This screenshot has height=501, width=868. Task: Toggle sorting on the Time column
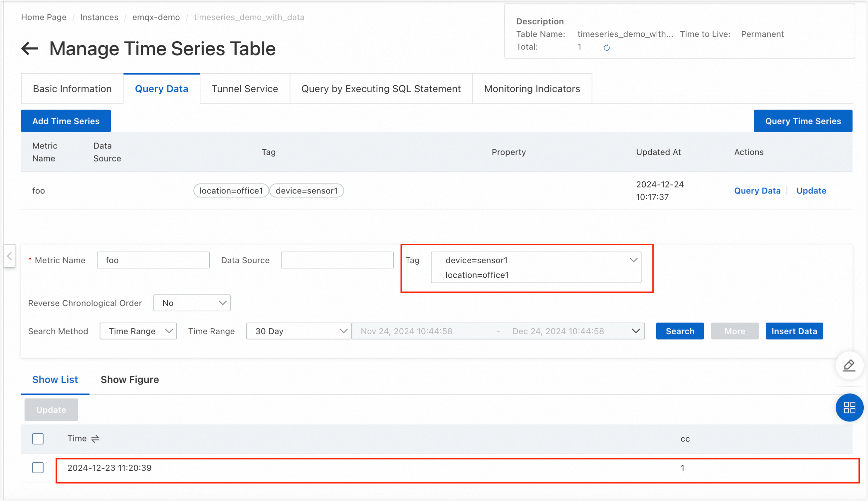pos(95,438)
